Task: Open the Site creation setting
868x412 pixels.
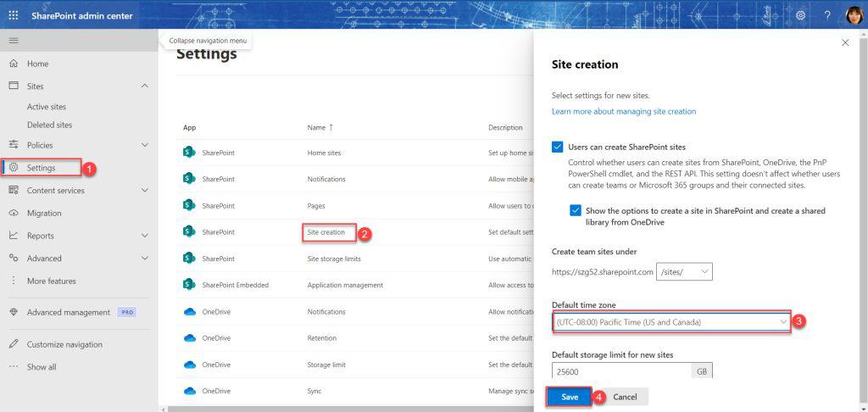Action: pyautogui.click(x=325, y=232)
